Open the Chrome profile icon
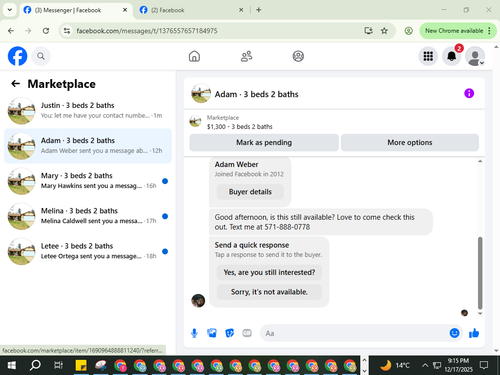 tap(408, 31)
